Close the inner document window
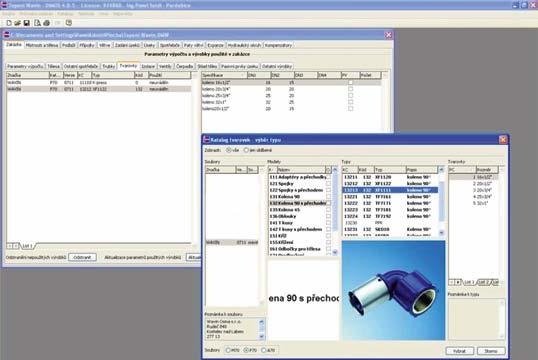The height and width of the screenshot is (360, 538). click(388, 35)
